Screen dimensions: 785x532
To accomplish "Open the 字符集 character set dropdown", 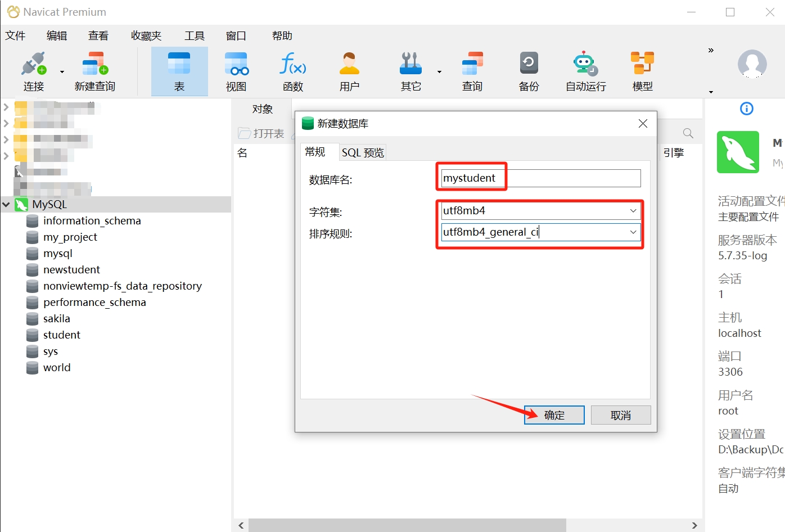I will (x=634, y=210).
